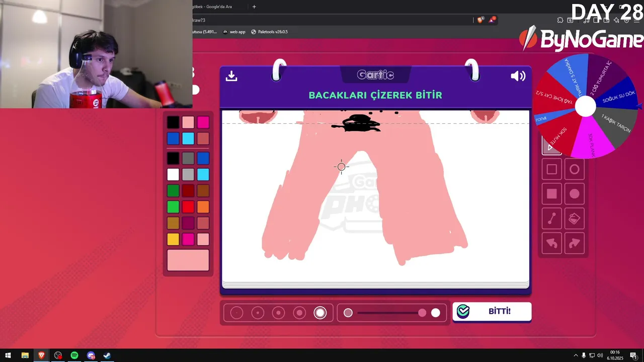Click the full-opacity white dot right of slider

pyautogui.click(x=436, y=313)
